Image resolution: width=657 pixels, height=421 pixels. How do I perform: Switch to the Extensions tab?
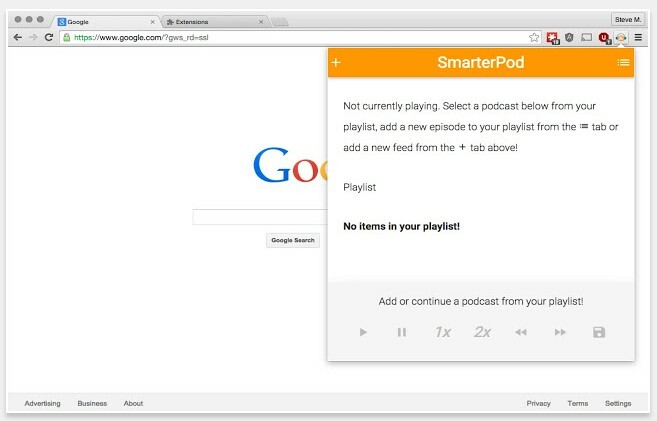(x=214, y=22)
